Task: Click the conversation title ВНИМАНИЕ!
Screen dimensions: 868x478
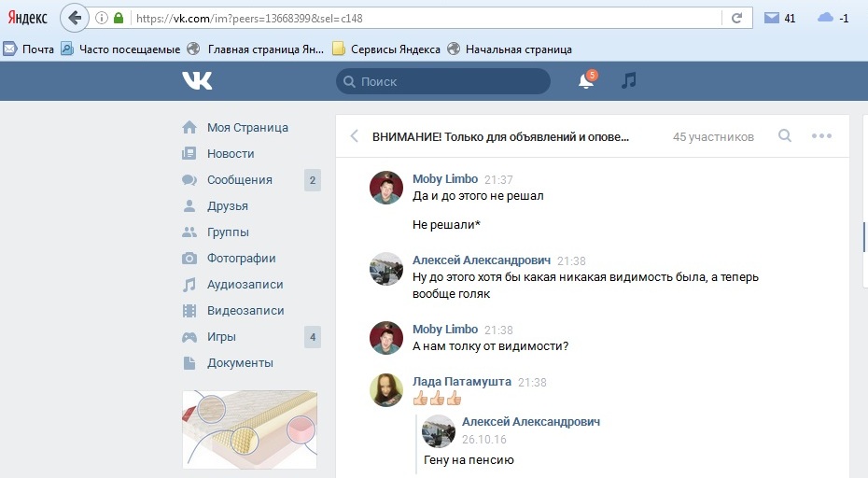Action: coord(500,137)
